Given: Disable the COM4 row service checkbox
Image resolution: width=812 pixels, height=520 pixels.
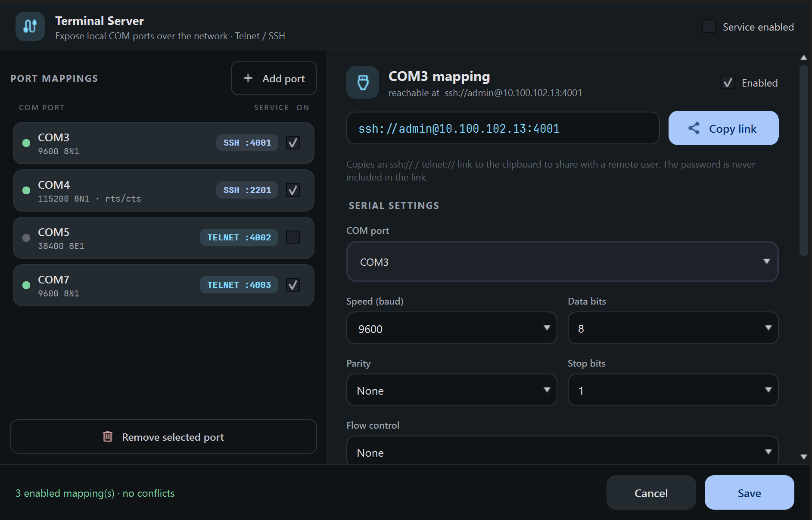Looking at the screenshot, I should pos(293,190).
